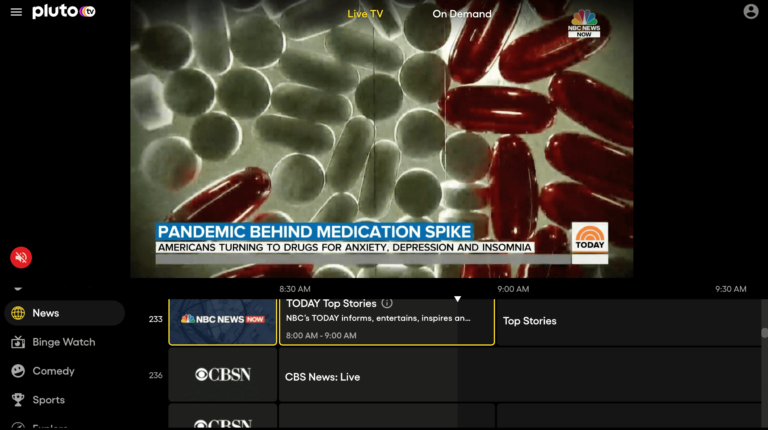
Task: Tune to the NBC News NOW channel
Action: [222, 320]
